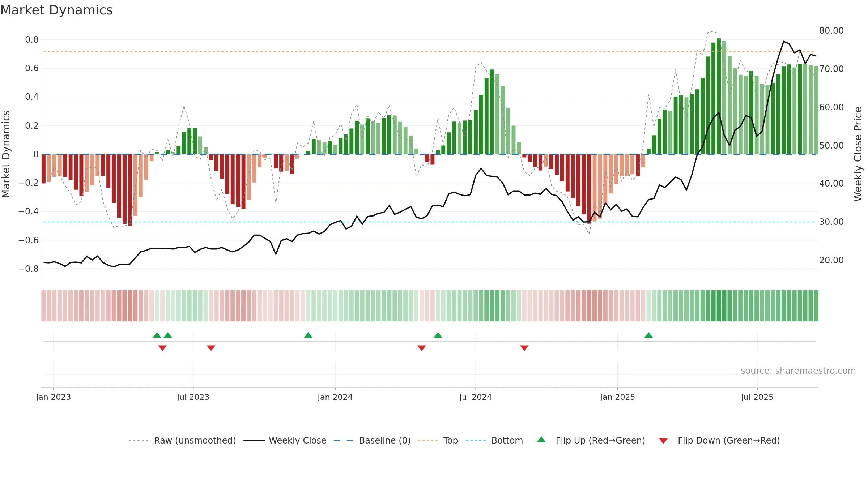Click the 0.2 left axis tick

pos(32,125)
